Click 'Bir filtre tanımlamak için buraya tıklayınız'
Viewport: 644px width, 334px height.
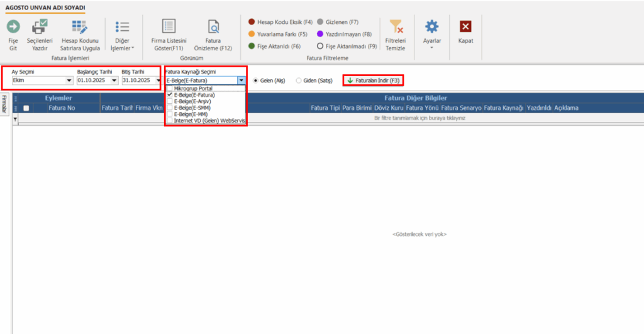[419, 118]
